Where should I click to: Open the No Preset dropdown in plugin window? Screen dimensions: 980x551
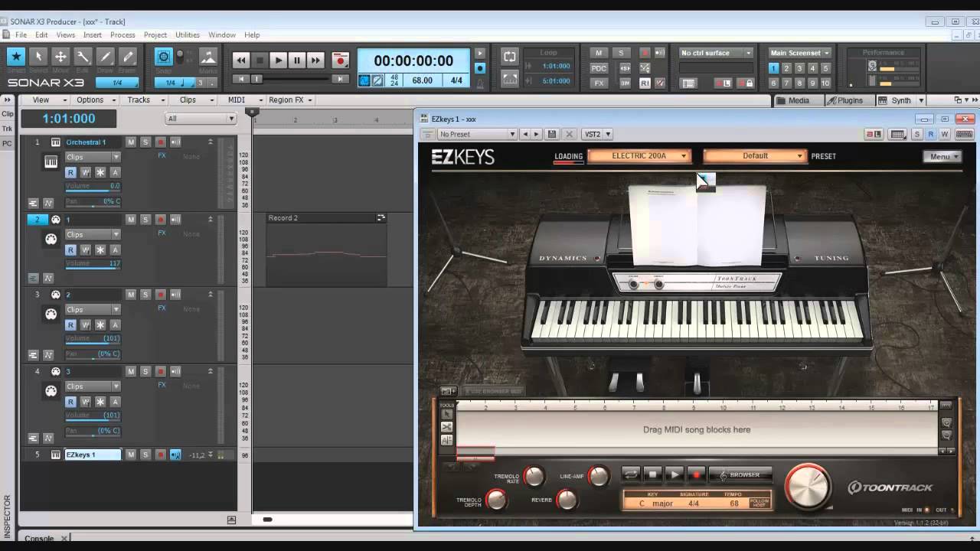click(x=478, y=134)
